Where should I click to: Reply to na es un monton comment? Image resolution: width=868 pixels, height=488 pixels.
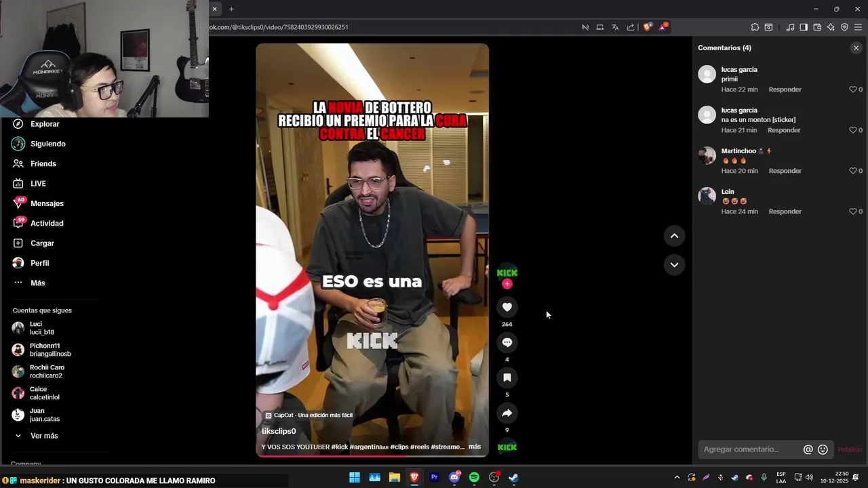784,130
